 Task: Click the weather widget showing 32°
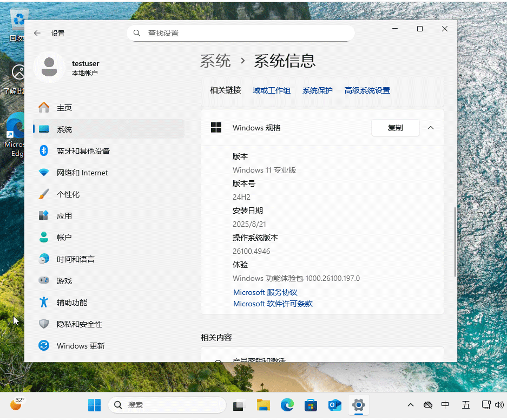click(17, 404)
